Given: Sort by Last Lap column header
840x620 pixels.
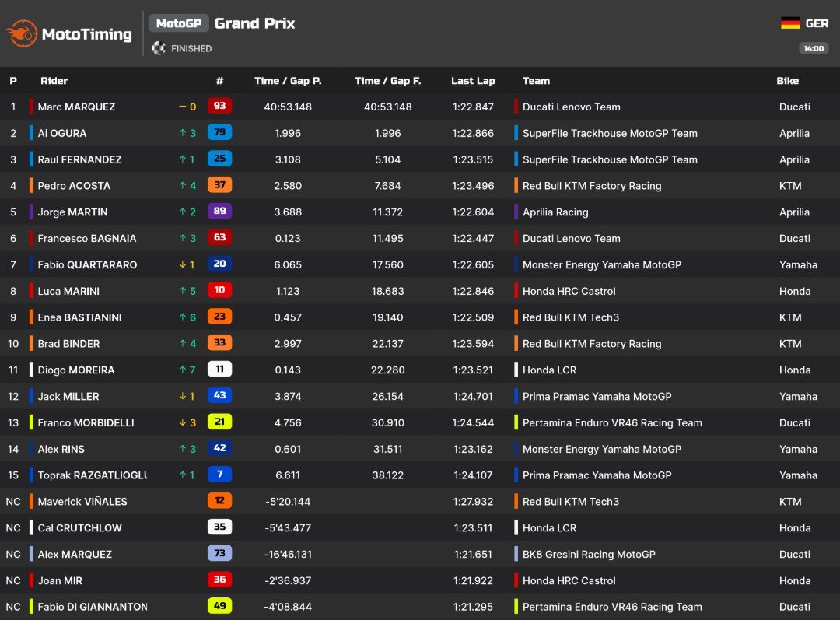Looking at the screenshot, I should [473, 81].
